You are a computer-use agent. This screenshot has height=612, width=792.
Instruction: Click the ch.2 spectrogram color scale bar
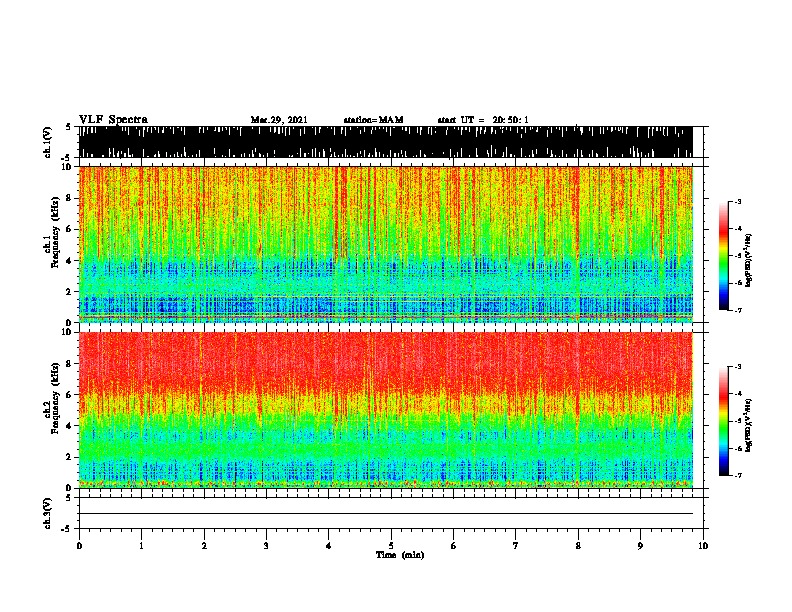723,421
